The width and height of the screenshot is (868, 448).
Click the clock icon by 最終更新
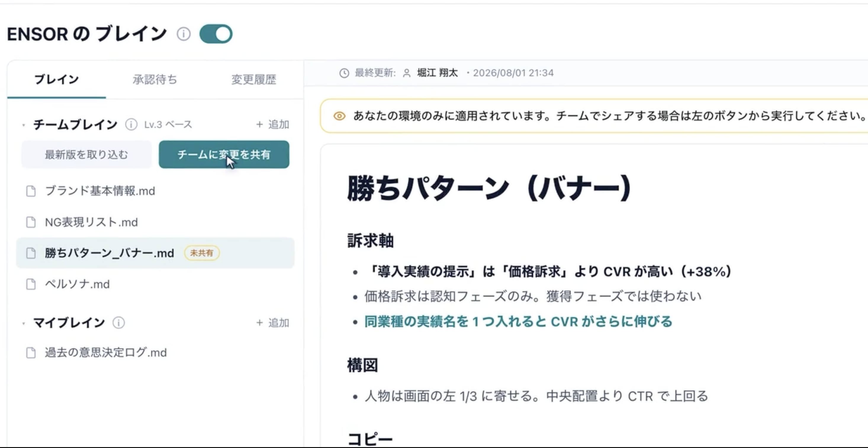pos(344,73)
